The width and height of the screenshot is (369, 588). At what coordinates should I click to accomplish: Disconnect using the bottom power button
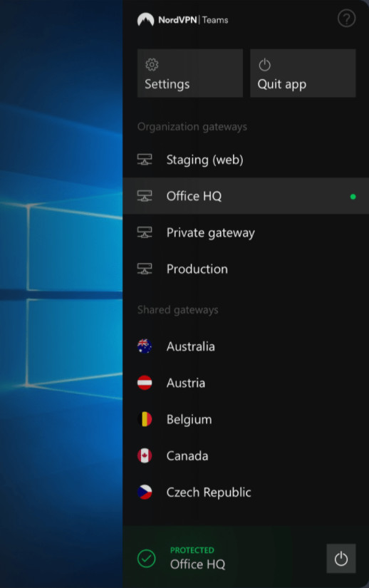tap(341, 559)
